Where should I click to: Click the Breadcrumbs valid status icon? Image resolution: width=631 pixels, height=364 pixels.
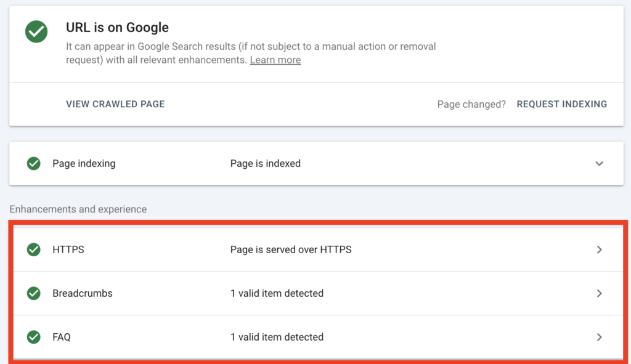33,293
